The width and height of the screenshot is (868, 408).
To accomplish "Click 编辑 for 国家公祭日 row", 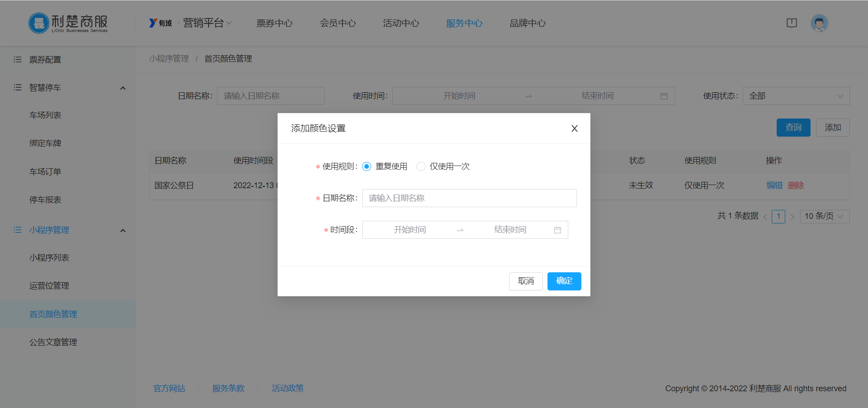I will [774, 185].
